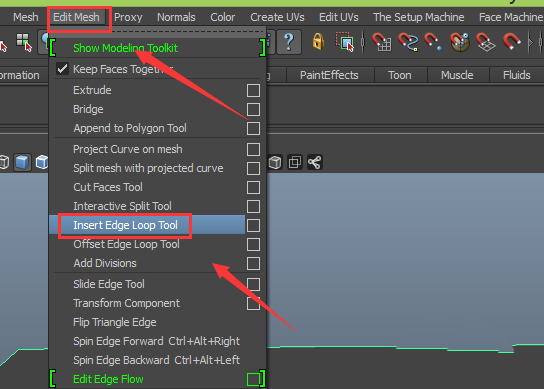Select Flip Triangle Edge
This screenshot has width=544, height=389.
(114, 322)
